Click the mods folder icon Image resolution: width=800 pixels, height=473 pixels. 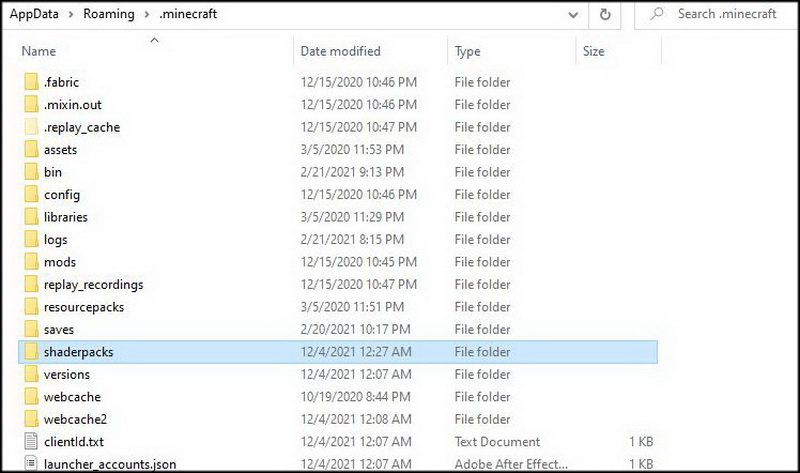(x=31, y=261)
